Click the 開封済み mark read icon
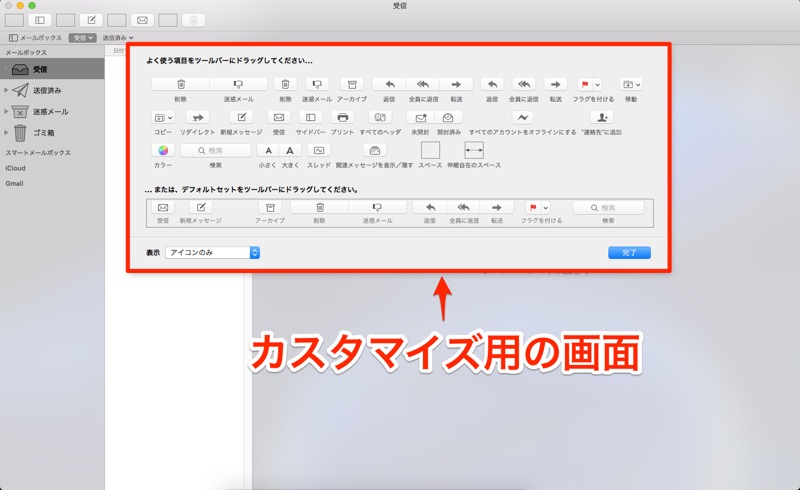The width and height of the screenshot is (800, 490). [448, 117]
